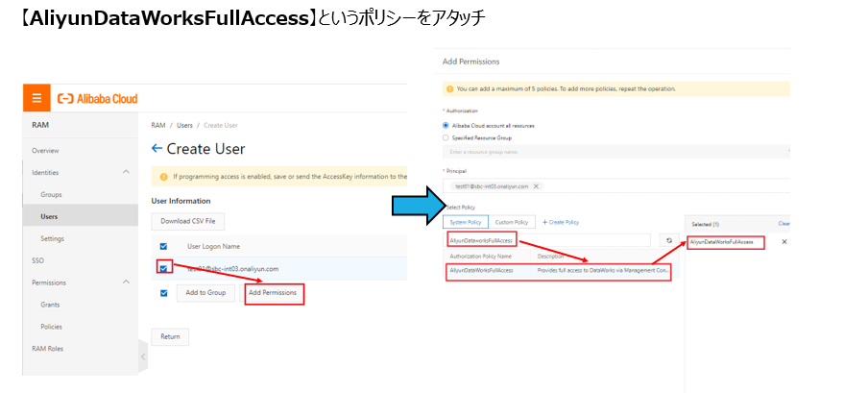868x393 pixels.
Task: Toggle the test01 user row checkbox
Action: pyautogui.click(x=163, y=268)
